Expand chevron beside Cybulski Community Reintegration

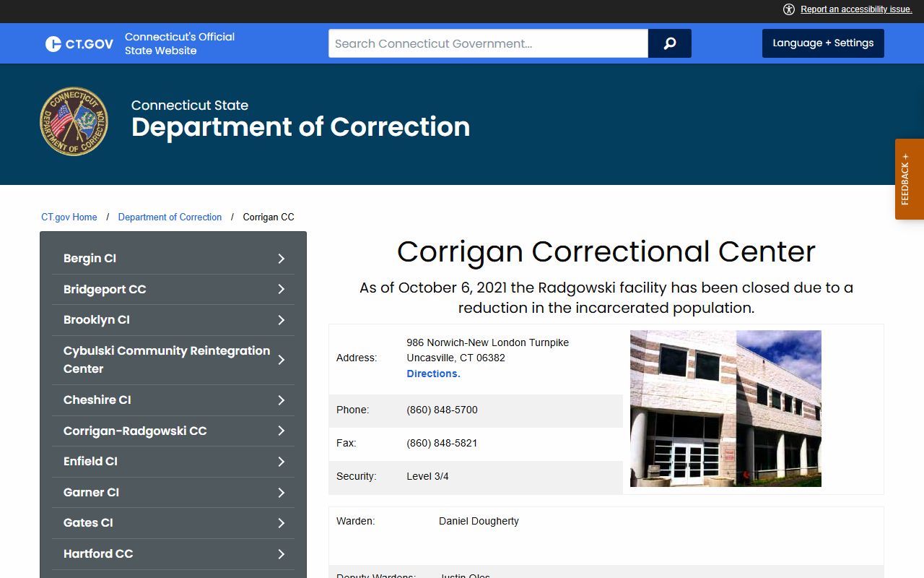[x=282, y=360]
